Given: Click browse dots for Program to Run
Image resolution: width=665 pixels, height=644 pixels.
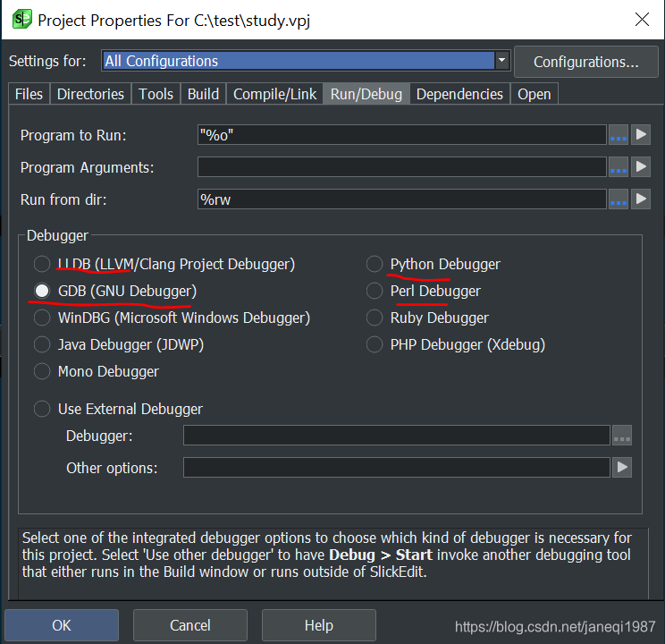Looking at the screenshot, I should (619, 135).
